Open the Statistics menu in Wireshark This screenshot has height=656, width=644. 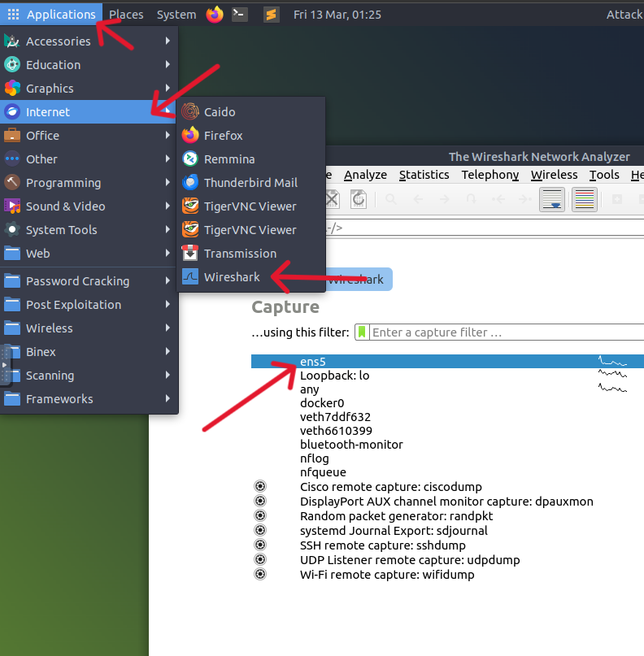click(x=424, y=175)
